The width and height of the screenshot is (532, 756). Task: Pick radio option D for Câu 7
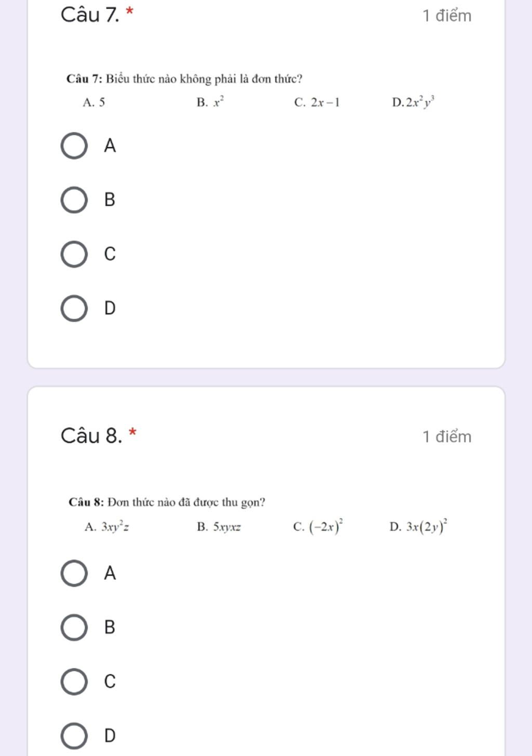(74, 309)
